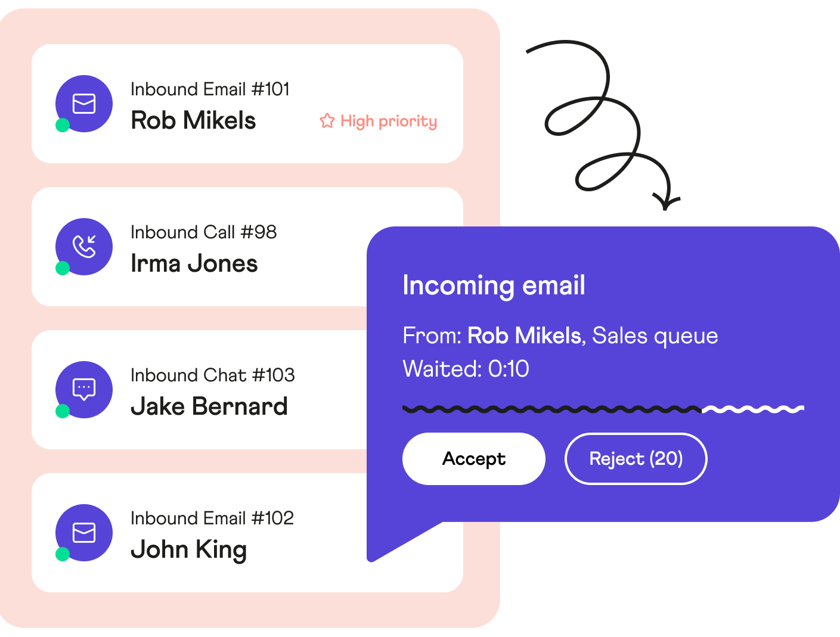This screenshot has height=637, width=840.
Task: Click the Incoming email heading
Action: click(494, 285)
